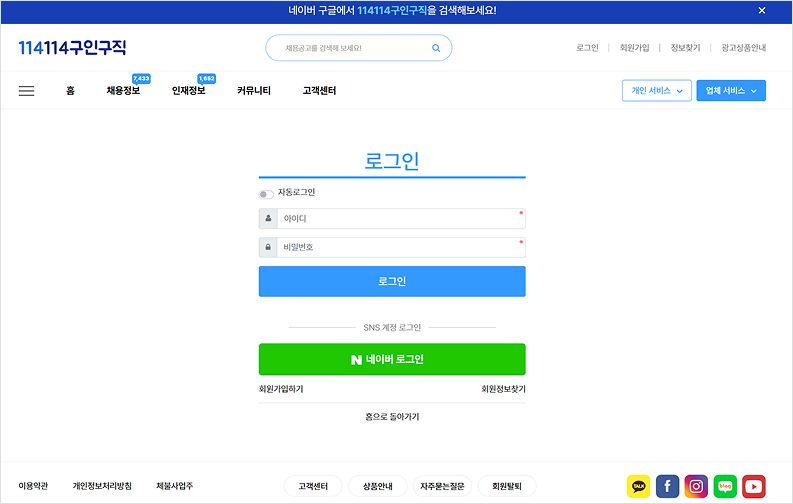Click the header 정보찾기 link
This screenshot has width=793, height=504.
(x=685, y=48)
